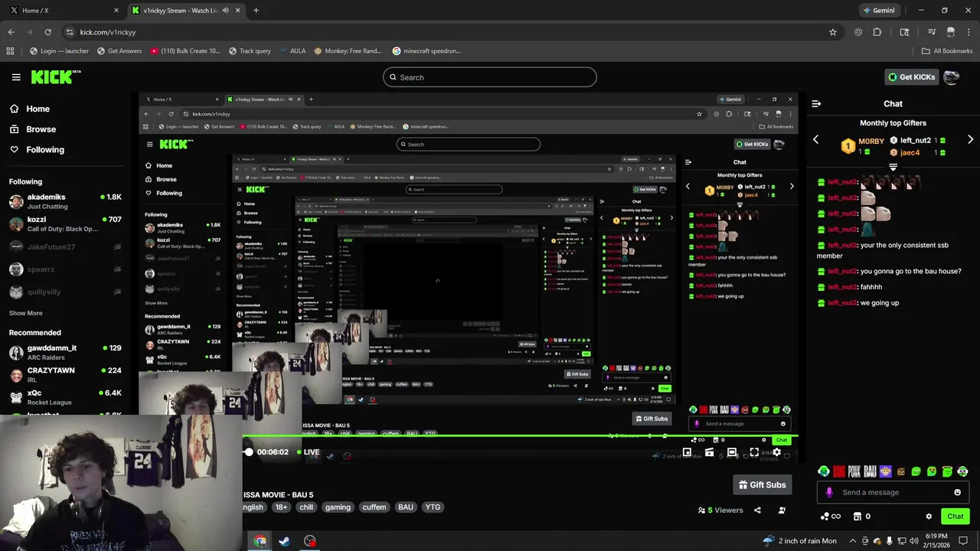Insert the PONK emote

coord(854,471)
